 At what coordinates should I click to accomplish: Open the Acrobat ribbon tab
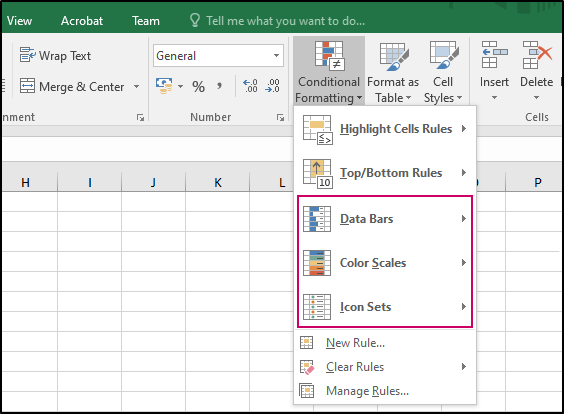(82, 21)
